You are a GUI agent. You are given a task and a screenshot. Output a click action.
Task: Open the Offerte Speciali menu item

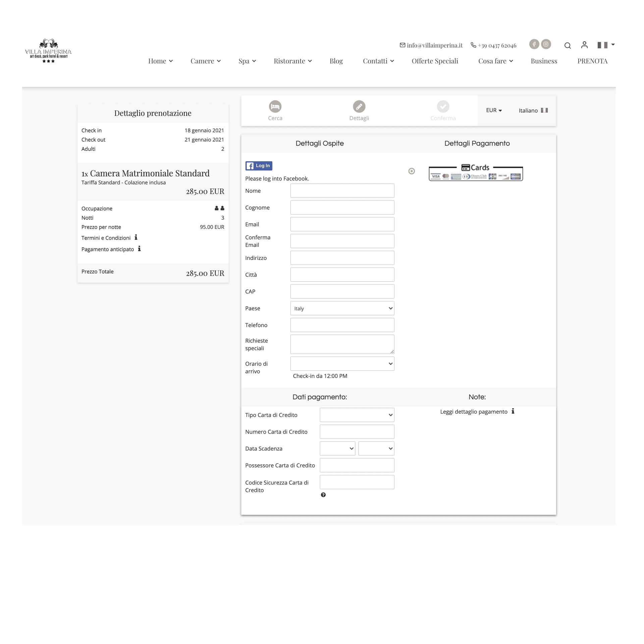pos(435,61)
